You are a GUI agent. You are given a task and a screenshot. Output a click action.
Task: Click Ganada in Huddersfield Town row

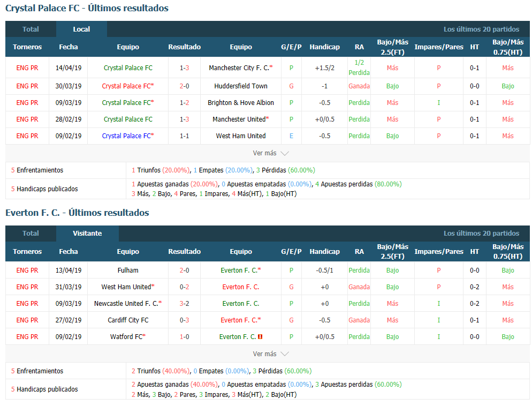click(359, 86)
